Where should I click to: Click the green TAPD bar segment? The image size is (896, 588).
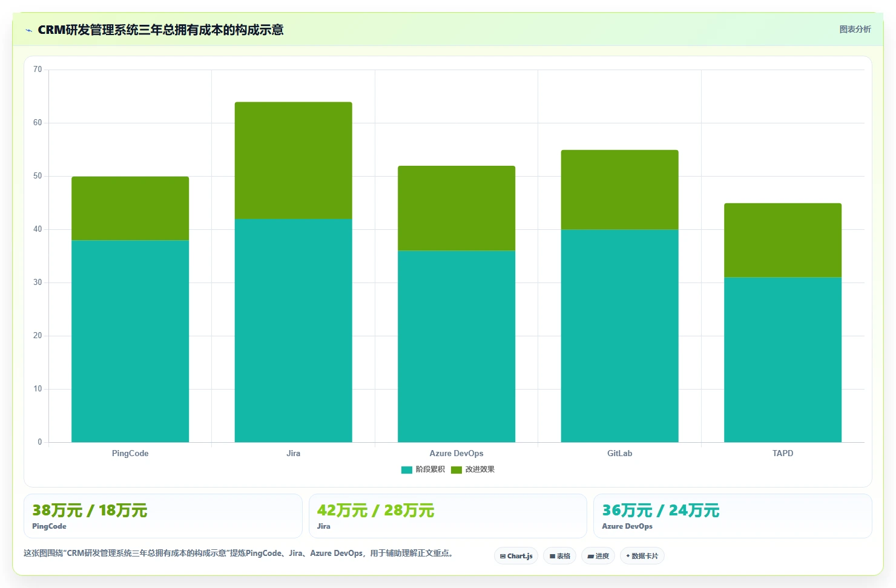[783, 240]
